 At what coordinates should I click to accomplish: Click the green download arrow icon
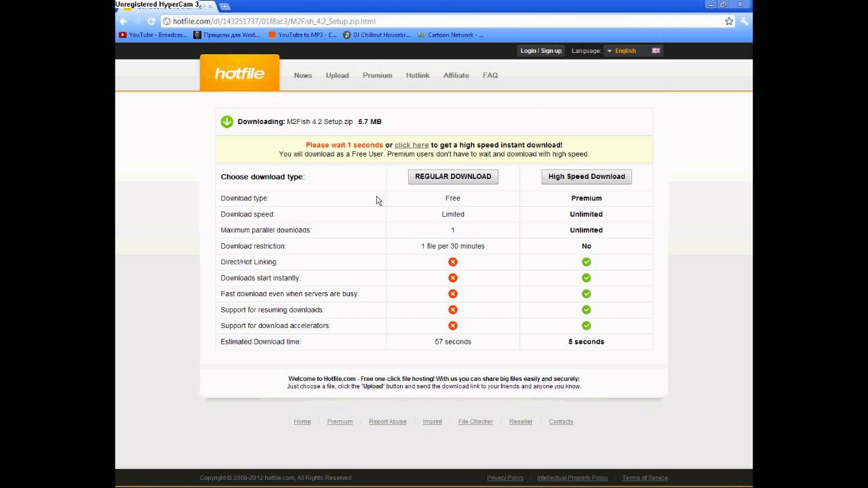226,121
